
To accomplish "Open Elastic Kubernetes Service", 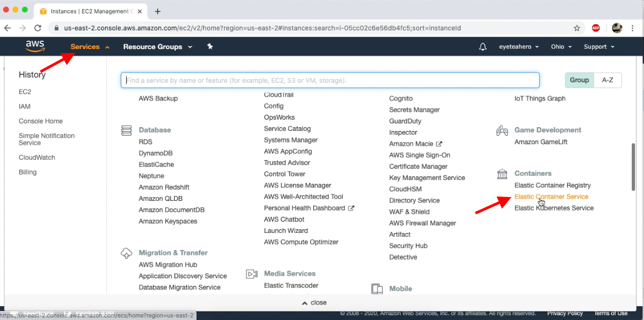I will [x=554, y=208].
